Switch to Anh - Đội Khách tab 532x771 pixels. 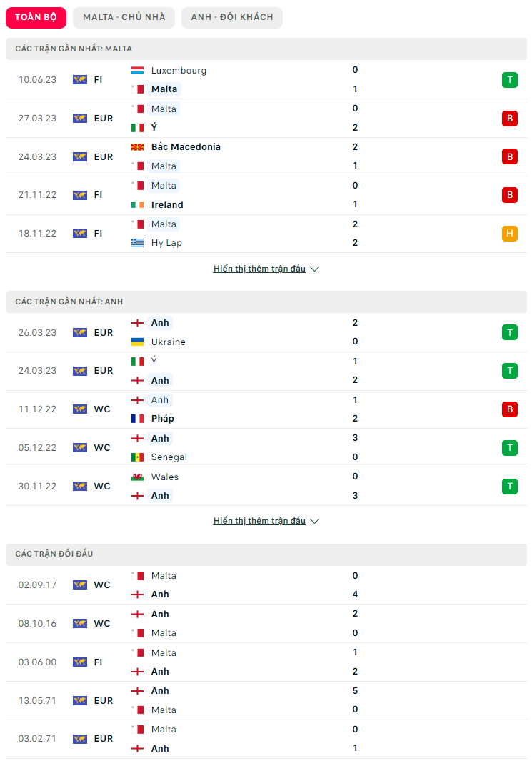232,17
